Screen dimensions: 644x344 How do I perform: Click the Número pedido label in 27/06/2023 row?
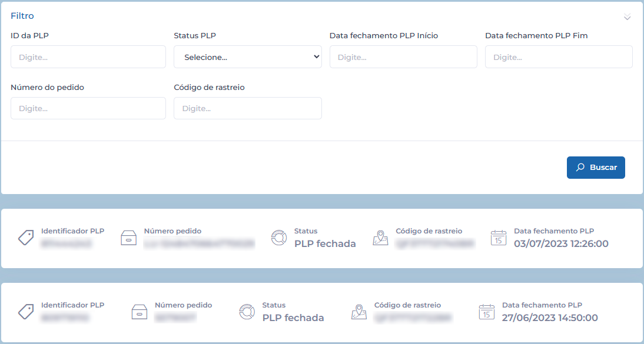183,305
